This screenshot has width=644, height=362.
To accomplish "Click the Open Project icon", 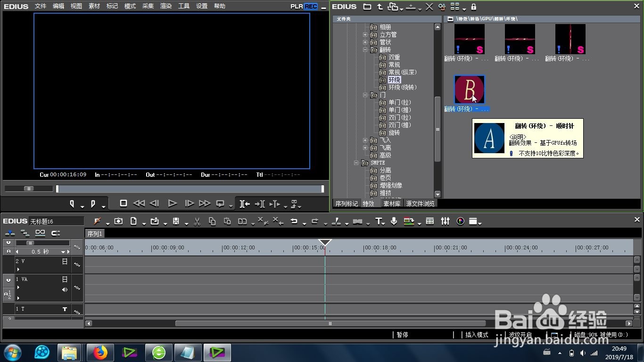I will tap(155, 221).
